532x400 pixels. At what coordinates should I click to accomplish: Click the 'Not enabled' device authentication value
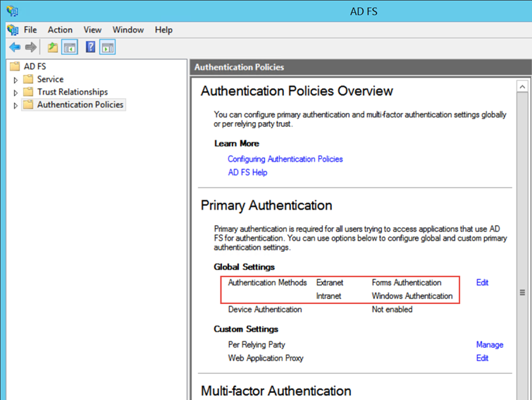(x=392, y=309)
